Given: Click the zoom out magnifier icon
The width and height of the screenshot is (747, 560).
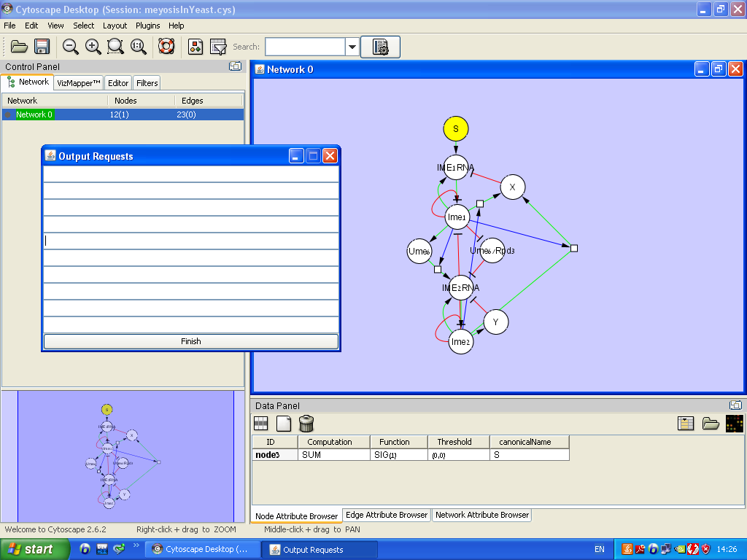Looking at the screenshot, I should pos(71,47).
